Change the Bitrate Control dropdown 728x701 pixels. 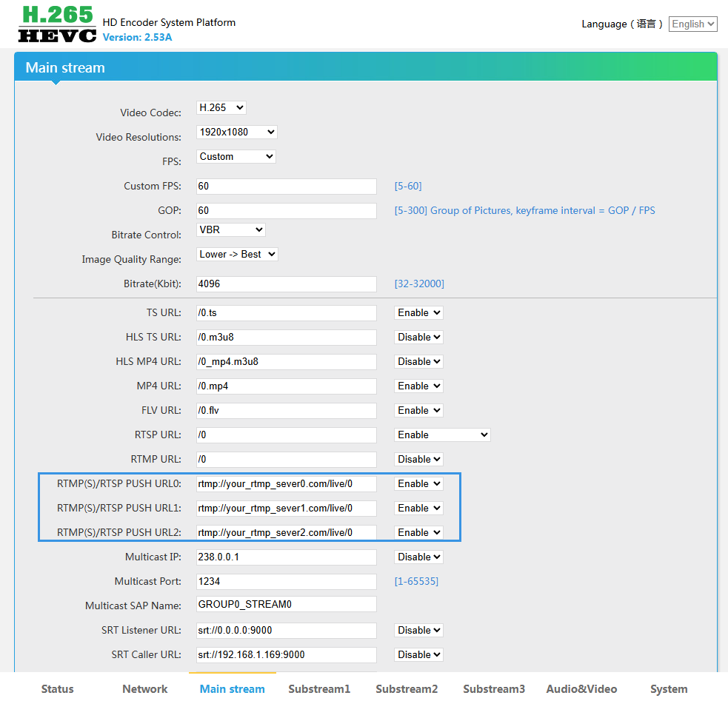230,230
